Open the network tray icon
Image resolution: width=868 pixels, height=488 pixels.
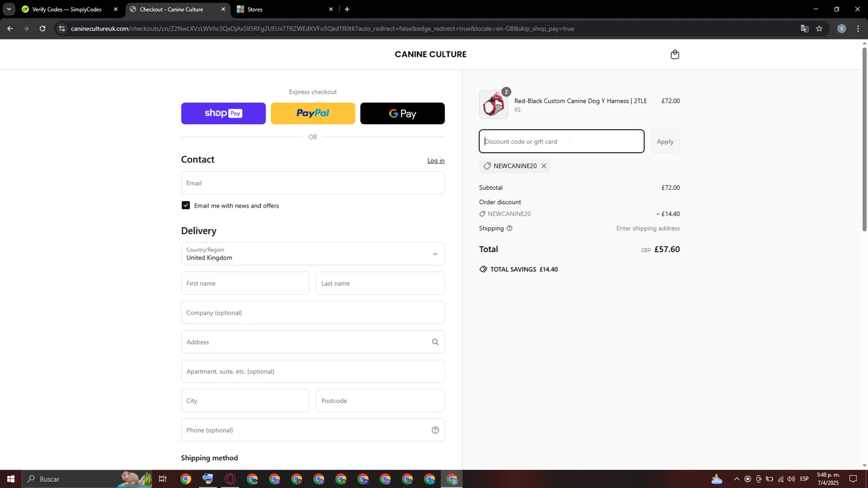tap(781, 479)
